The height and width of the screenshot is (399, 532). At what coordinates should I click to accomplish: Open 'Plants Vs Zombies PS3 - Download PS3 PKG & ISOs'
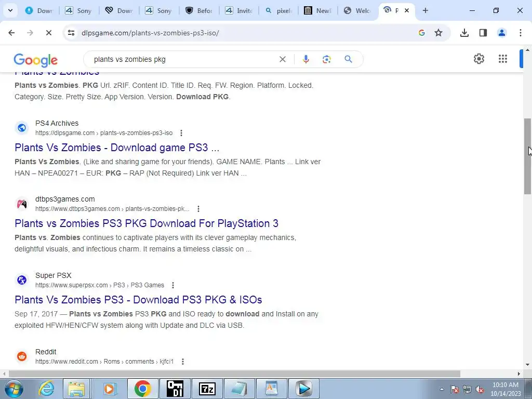pos(138,300)
